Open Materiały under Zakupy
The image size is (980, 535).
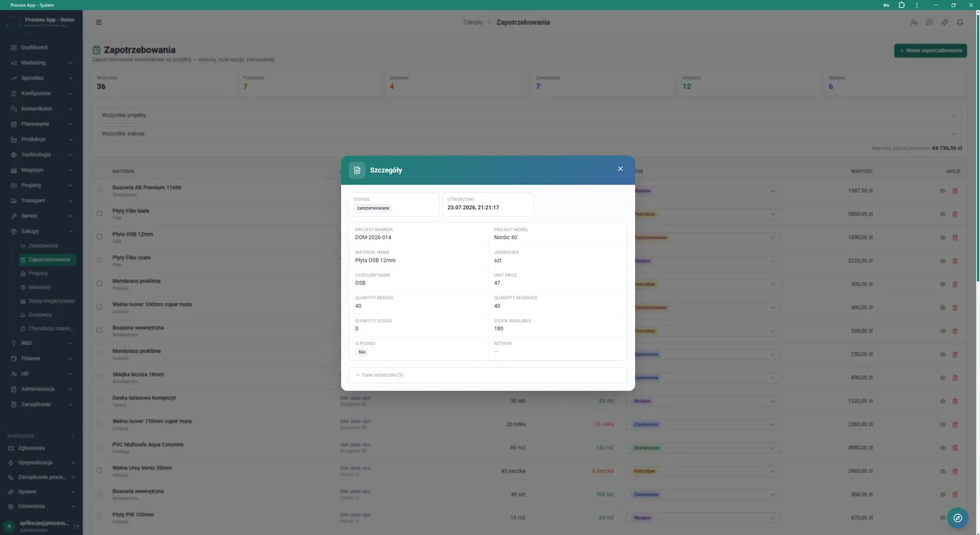(x=47, y=287)
